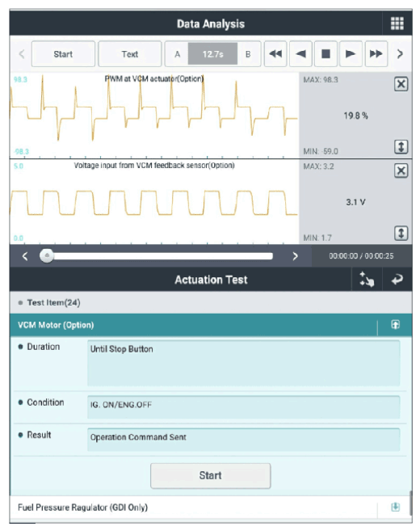Screen dimensions: 420x531
Task: Click the Start button in toolbar
Action: [63, 54]
